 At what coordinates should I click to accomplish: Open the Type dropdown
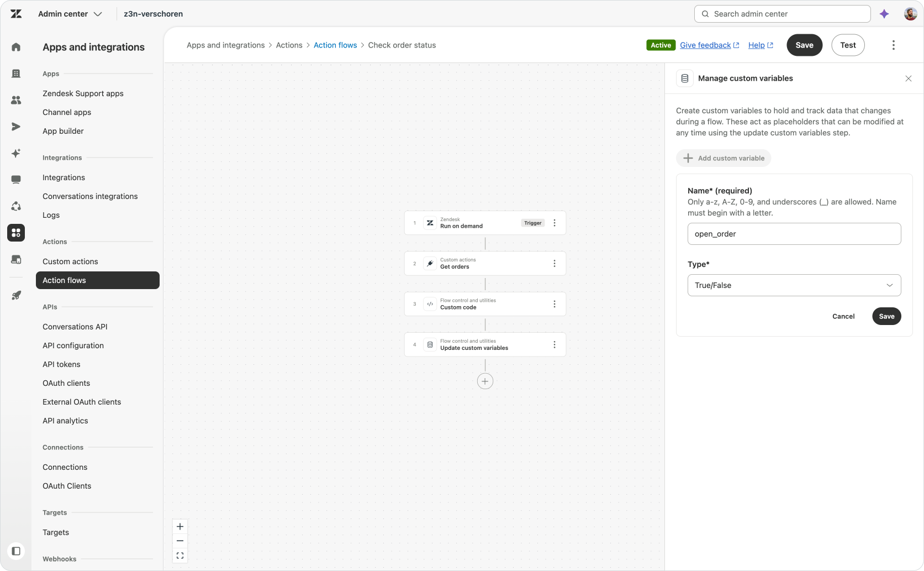tap(794, 285)
